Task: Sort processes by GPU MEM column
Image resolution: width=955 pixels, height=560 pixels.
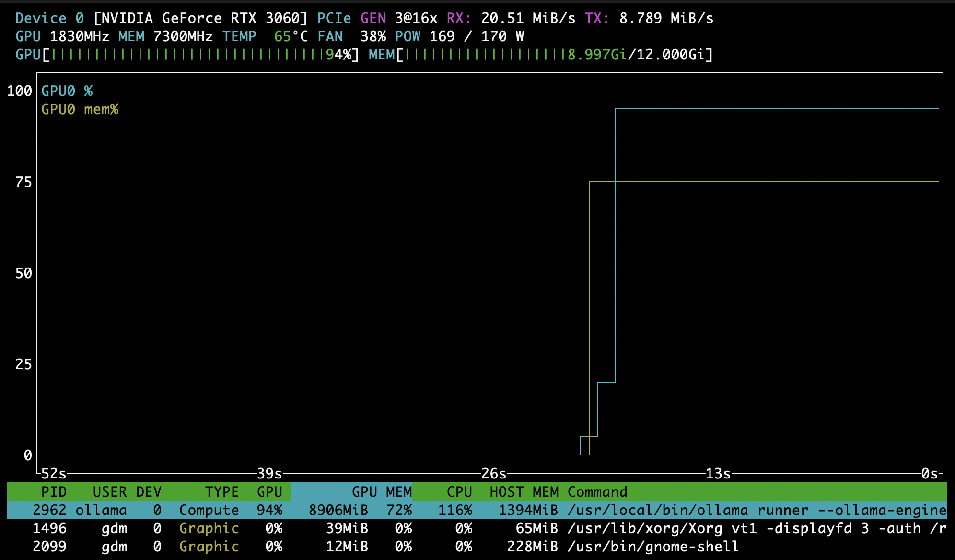Action: [382, 492]
